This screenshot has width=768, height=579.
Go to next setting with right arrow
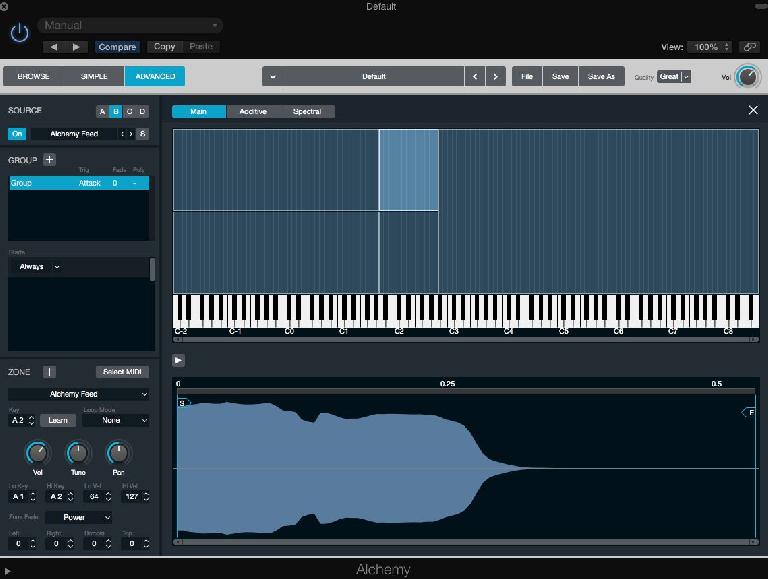tap(76, 47)
